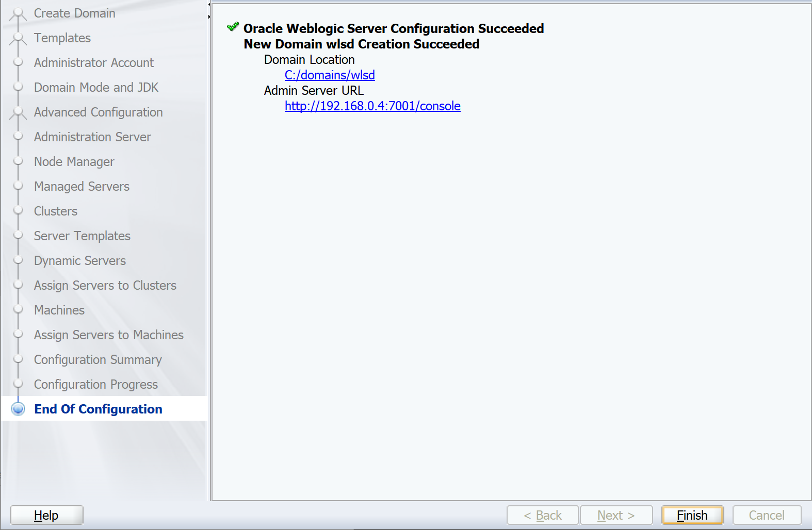Click the Node Manager step bullet
Image resolution: width=812 pixels, height=530 pixels.
[x=18, y=161]
